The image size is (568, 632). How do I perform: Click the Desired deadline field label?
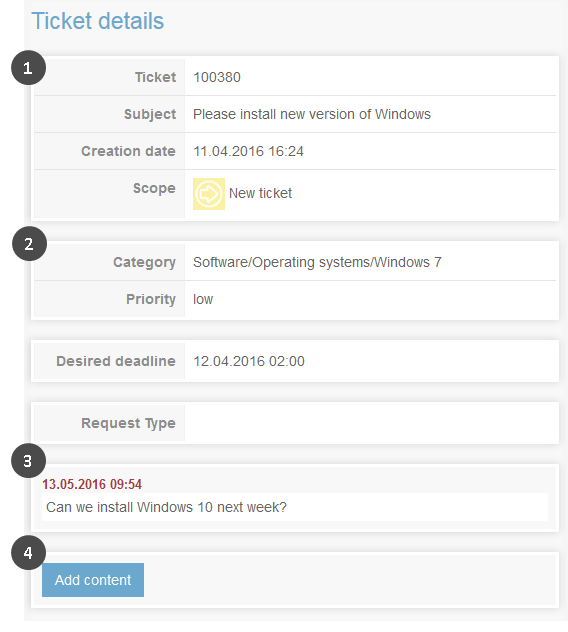pyautogui.click(x=116, y=361)
